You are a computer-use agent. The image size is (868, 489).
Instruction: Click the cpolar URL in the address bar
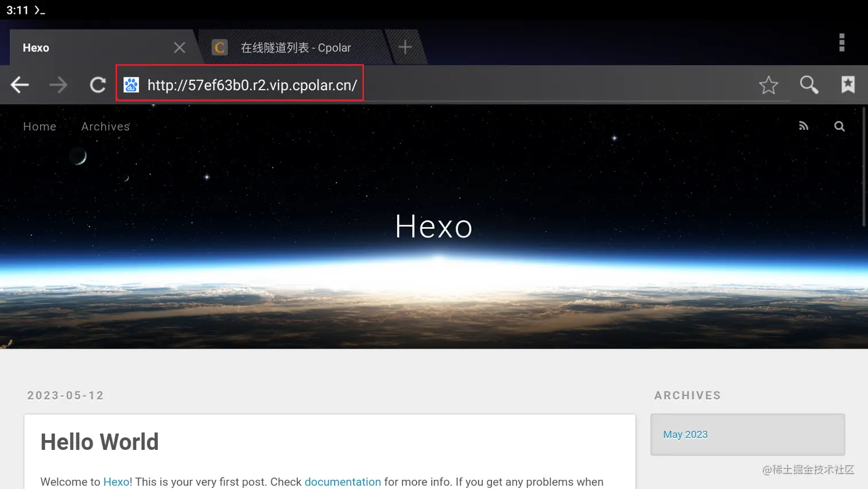tap(252, 85)
